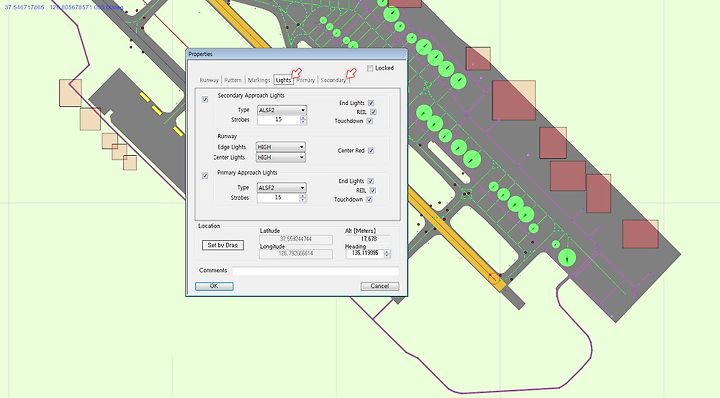
Task: Open the Primary tab
Action: click(305, 80)
